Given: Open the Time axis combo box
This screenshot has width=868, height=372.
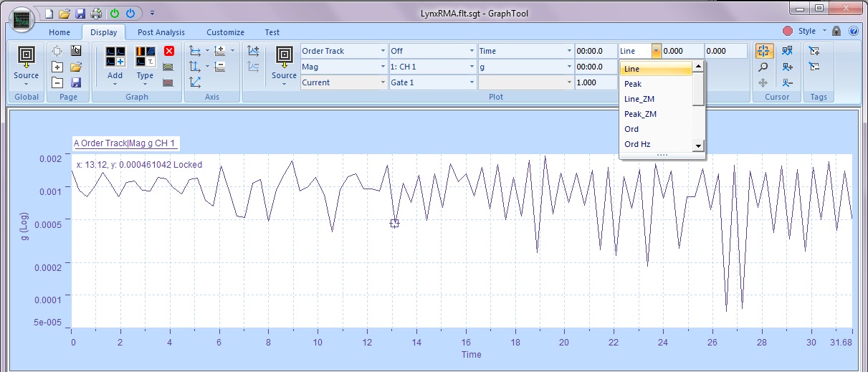Looking at the screenshot, I should pyautogui.click(x=525, y=51).
